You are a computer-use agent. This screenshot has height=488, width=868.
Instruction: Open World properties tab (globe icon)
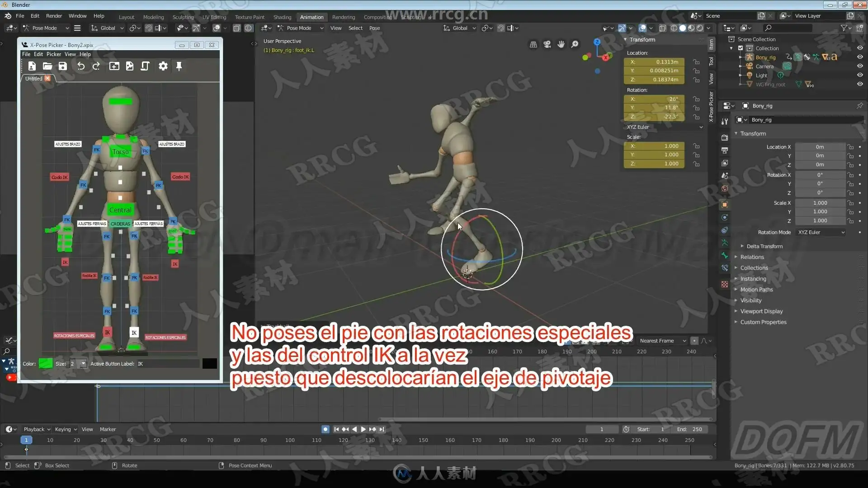(725, 188)
